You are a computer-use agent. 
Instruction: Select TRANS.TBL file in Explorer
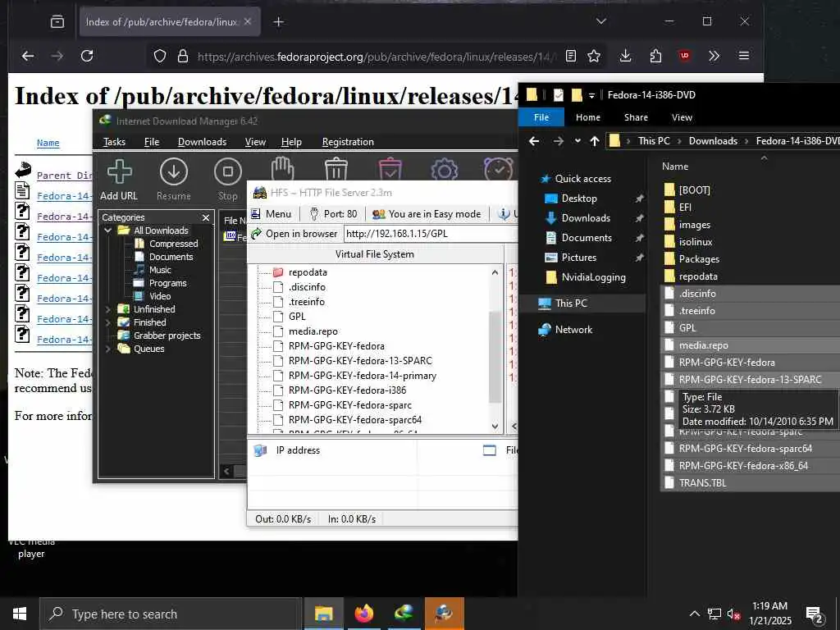tap(702, 482)
